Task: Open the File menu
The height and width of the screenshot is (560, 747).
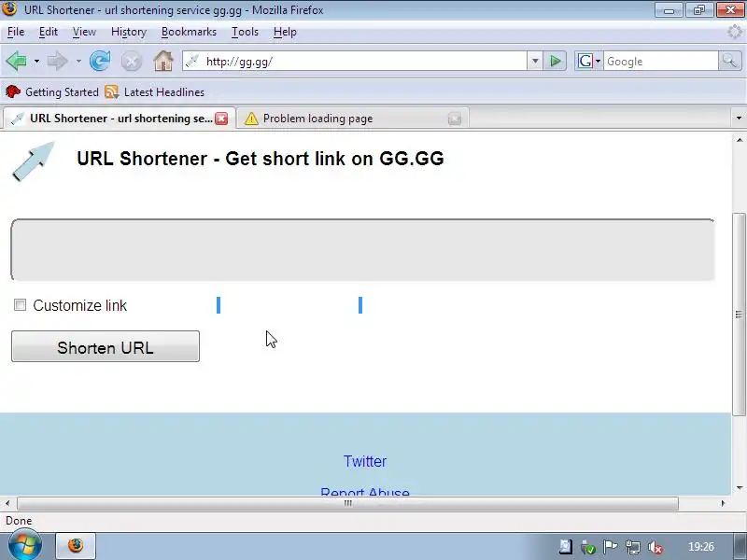Action: point(16,32)
